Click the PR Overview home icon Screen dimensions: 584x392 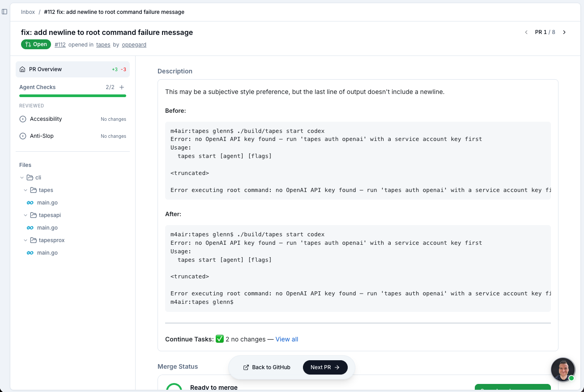pos(22,69)
